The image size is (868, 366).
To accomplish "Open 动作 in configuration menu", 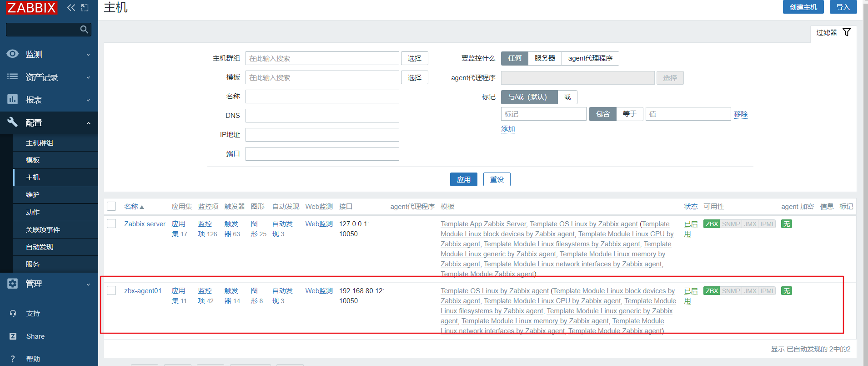I will click(x=55, y=212).
